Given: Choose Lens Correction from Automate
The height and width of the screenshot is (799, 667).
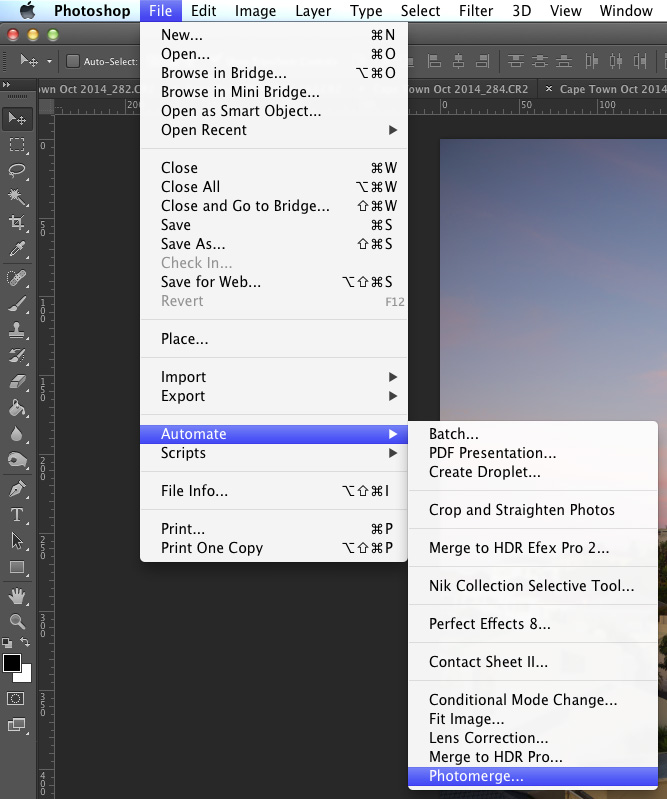Looking at the screenshot, I should [533, 738].
